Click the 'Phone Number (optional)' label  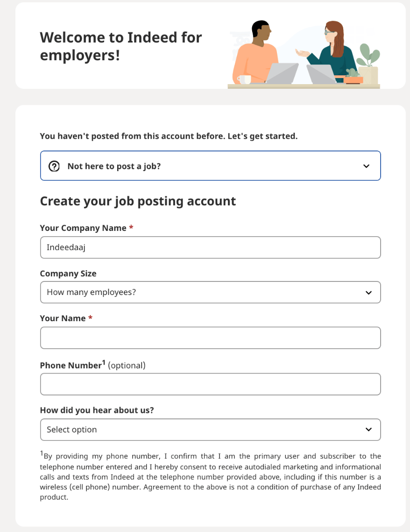pos(93,365)
